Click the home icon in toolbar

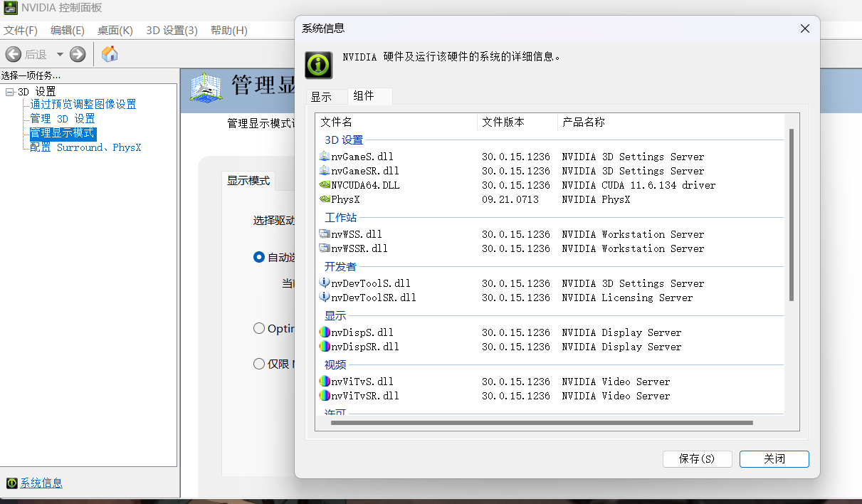(x=110, y=53)
